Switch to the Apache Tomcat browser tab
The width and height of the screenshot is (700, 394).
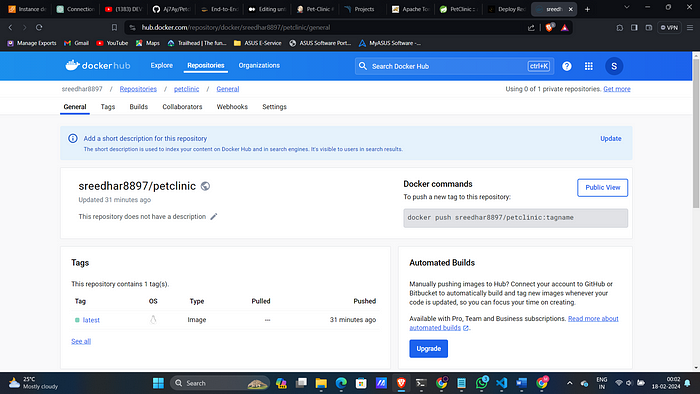tap(411, 9)
